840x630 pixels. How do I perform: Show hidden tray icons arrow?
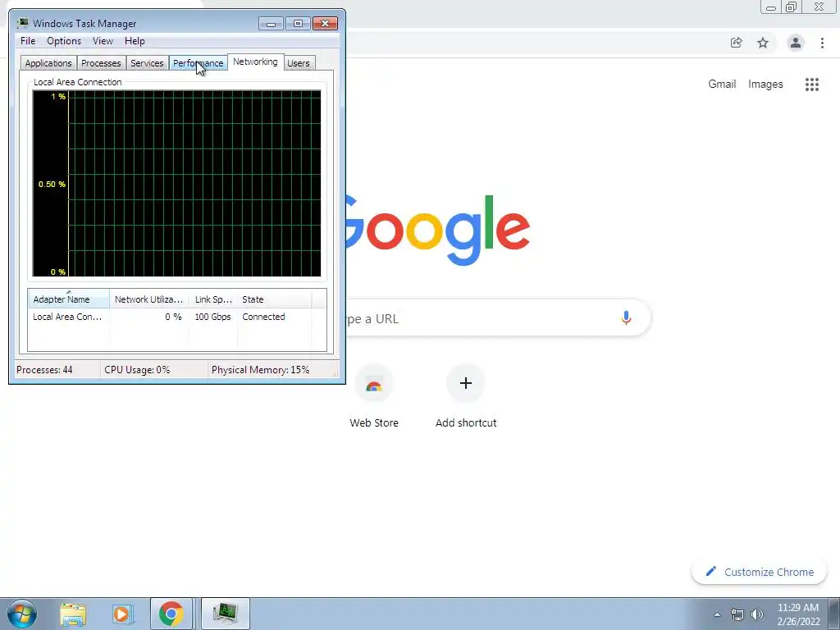[x=717, y=614]
